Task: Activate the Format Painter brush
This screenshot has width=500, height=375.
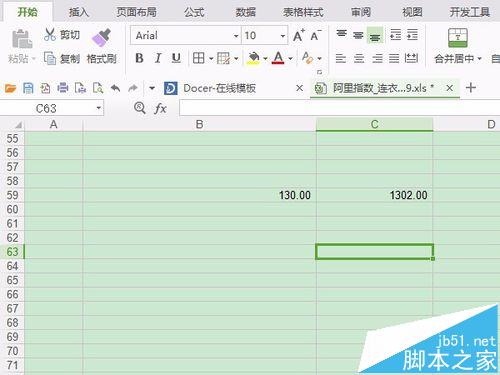Action: [x=101, y=37]
